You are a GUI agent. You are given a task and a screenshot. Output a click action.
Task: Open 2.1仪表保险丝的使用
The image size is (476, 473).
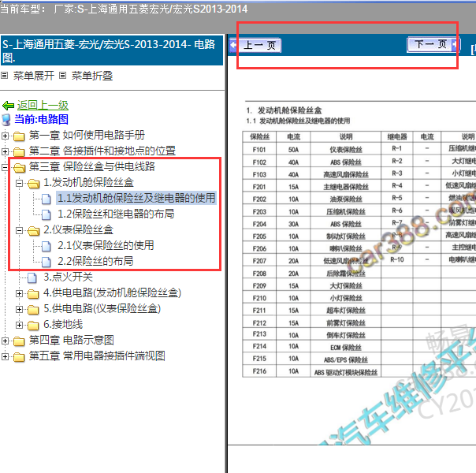pos(106,246)
